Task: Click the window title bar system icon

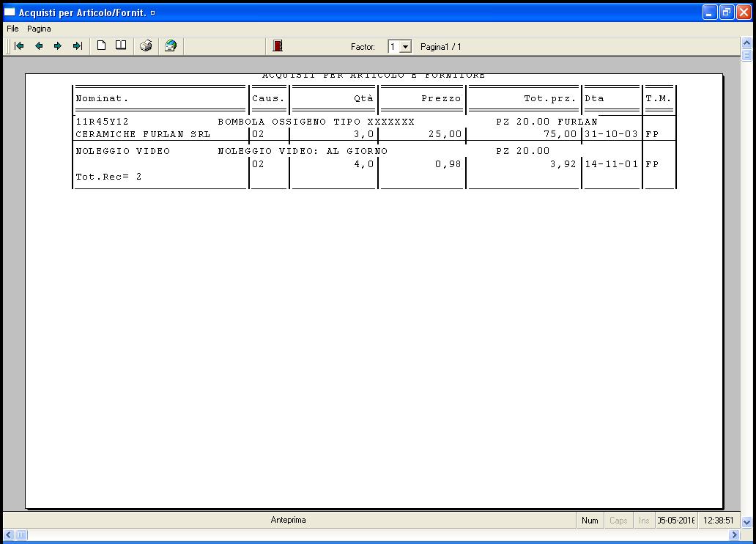Action: [x=10, y=12]
